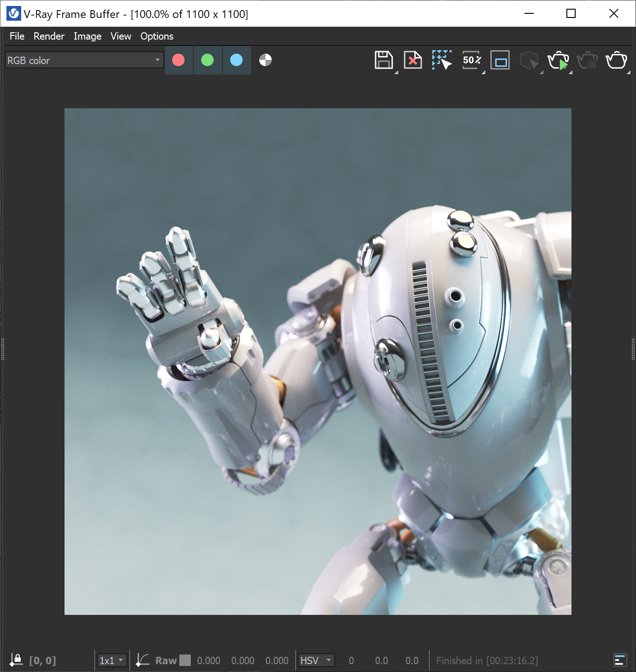Start a render with the teapot button
This screenshot has height=672, width=636.
pyautogui.click(x=617, y=60)
